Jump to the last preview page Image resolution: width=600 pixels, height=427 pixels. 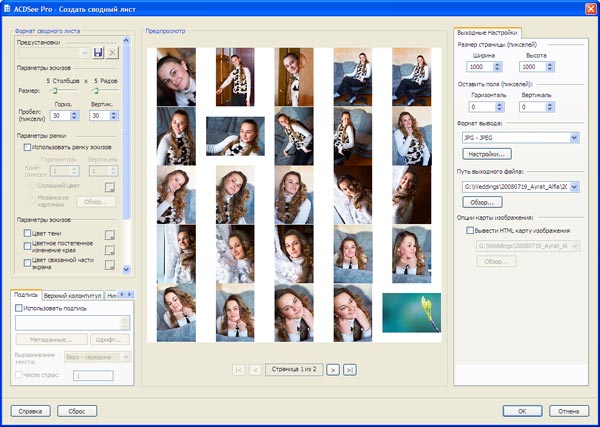pos(349,369)
